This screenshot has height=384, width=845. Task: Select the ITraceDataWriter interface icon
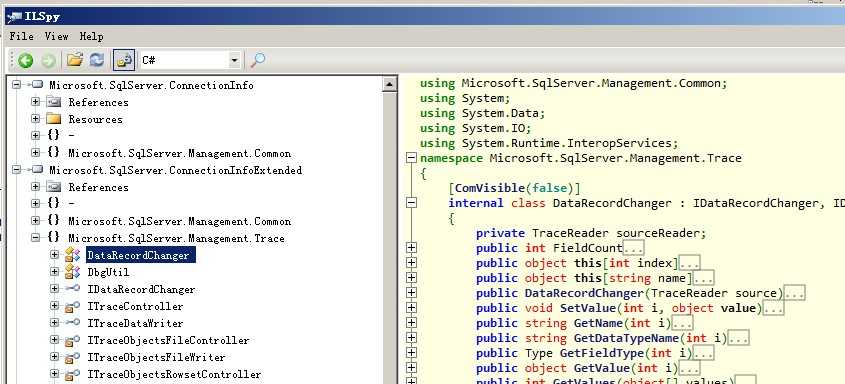click(x=73, y=323)
